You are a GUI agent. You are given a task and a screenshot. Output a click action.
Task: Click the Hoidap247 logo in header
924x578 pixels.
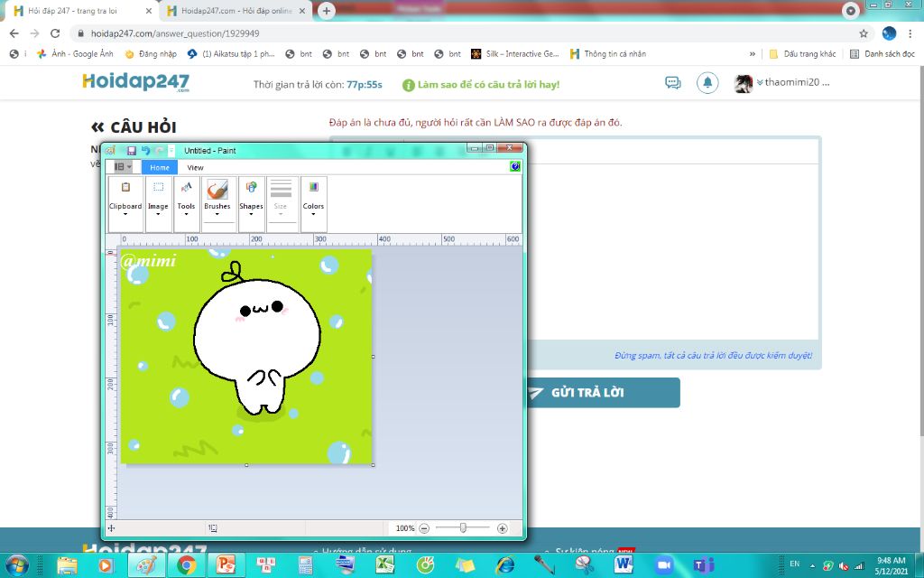136,82
